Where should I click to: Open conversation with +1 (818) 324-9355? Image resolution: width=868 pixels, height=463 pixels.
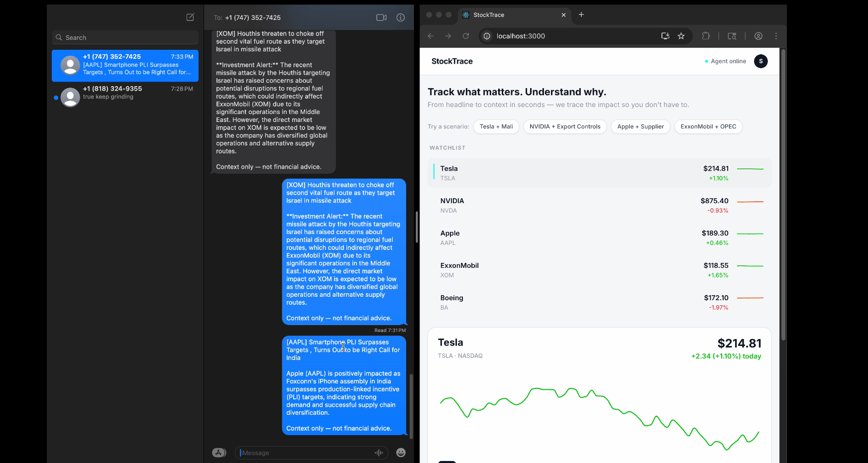[x=125, y=97]
